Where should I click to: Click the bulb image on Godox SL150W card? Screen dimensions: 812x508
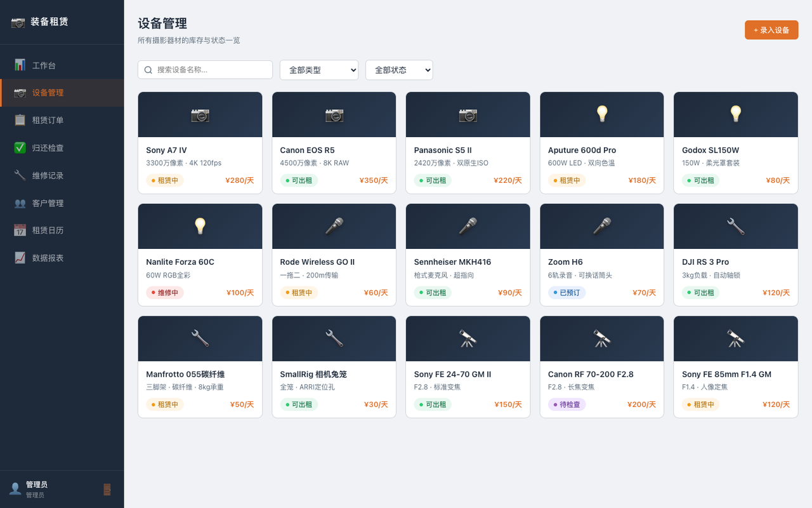click(736, 114)
